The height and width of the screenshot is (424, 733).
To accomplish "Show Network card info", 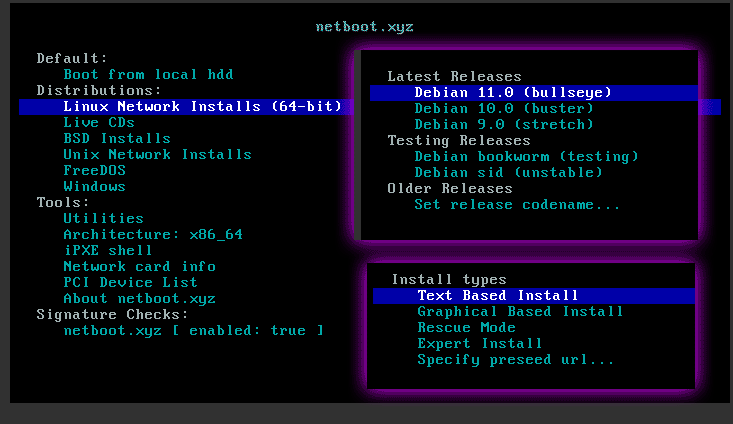I will click(x=139, y=267).
